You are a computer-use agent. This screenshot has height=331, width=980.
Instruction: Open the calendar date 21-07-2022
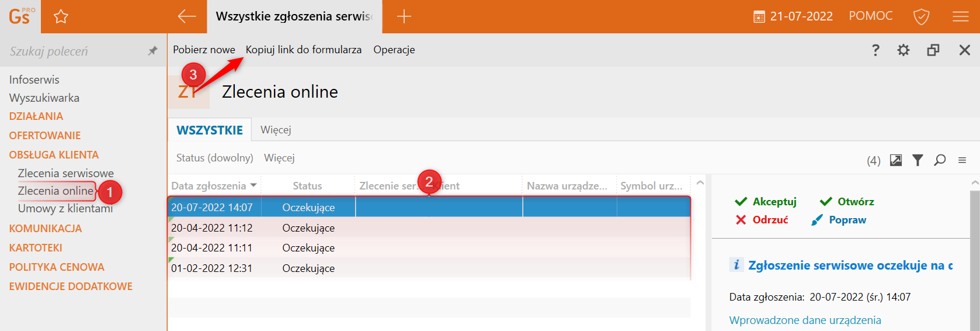pos(793,16)
